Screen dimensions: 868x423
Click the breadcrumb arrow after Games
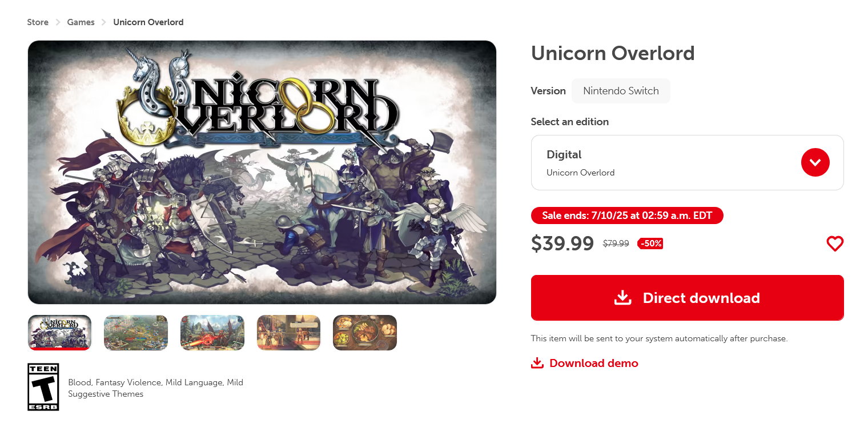104,22
